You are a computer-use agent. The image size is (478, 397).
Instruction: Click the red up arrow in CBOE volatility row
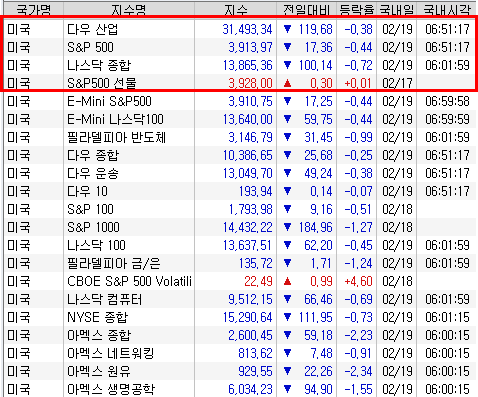pyautogui.click(x=287, y=281)
